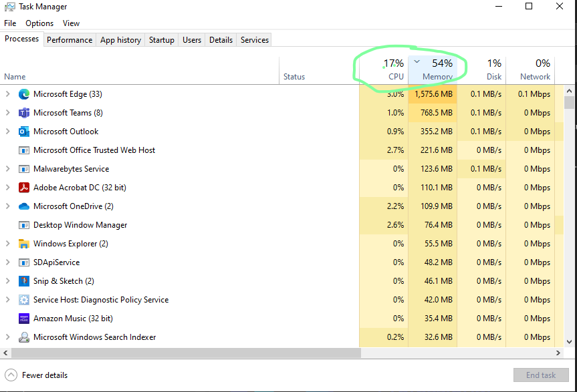Sort by the Network column header
The height and width of the screenshot is (392, 577).
tap(530, 71)
